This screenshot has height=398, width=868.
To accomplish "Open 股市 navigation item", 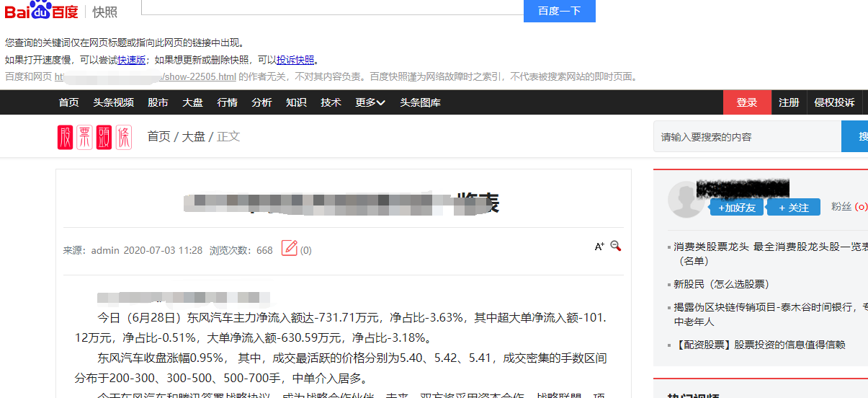I will pos(158,102).
